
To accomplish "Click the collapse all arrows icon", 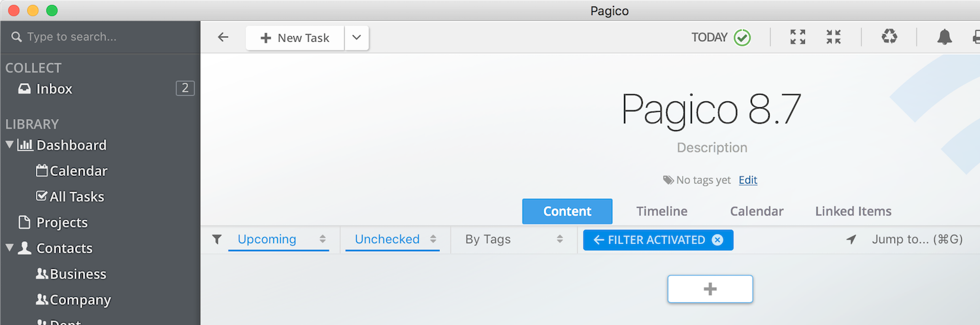I will click(x=834, y=37).
